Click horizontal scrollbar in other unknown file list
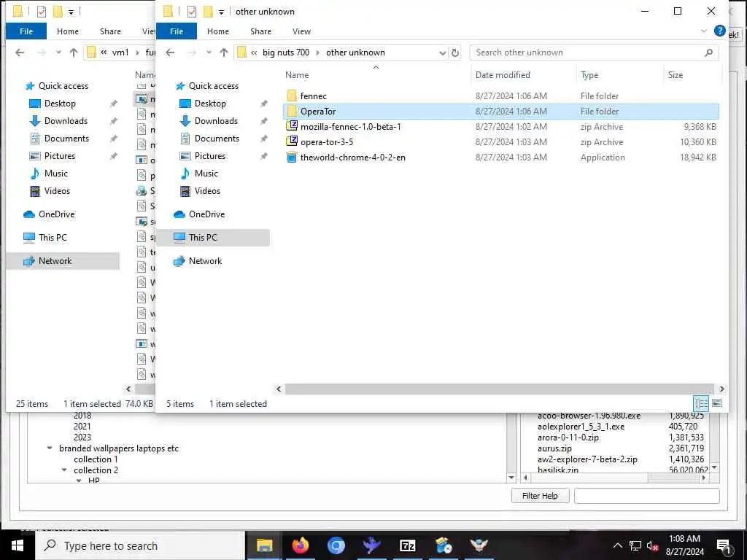This screenshot has width=747, height=560. 499,389
